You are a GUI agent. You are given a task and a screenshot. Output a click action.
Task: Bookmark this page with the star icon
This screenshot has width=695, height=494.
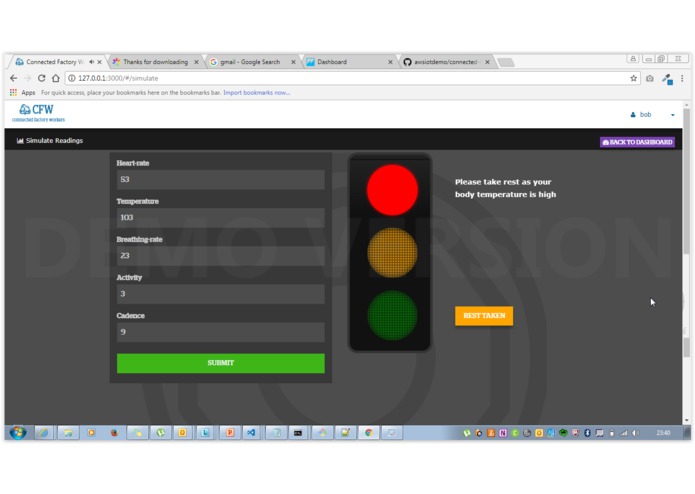pyautogui.click(x=633, y=78)
